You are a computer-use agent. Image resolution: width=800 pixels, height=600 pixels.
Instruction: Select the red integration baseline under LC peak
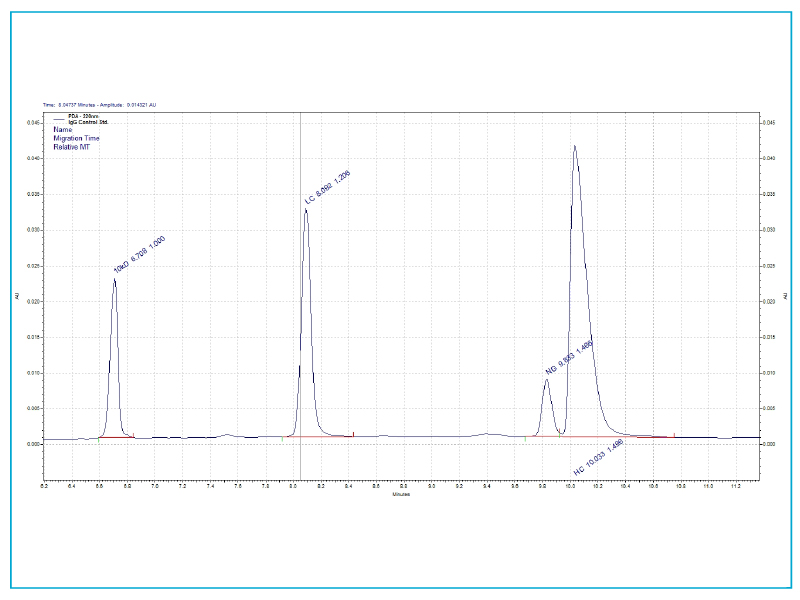320,437
